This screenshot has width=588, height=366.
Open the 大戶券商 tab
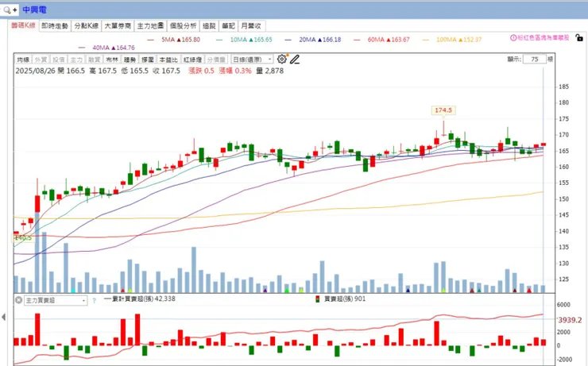118,26
